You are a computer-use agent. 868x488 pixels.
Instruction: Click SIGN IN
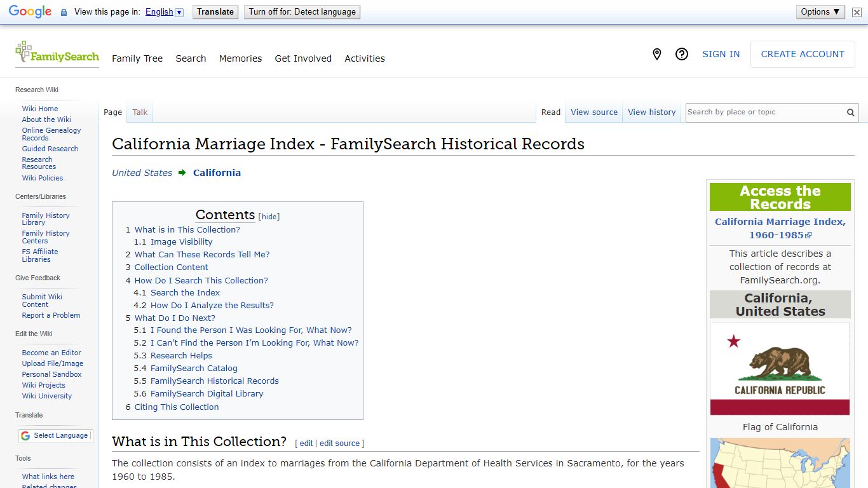tap(721, 54)
